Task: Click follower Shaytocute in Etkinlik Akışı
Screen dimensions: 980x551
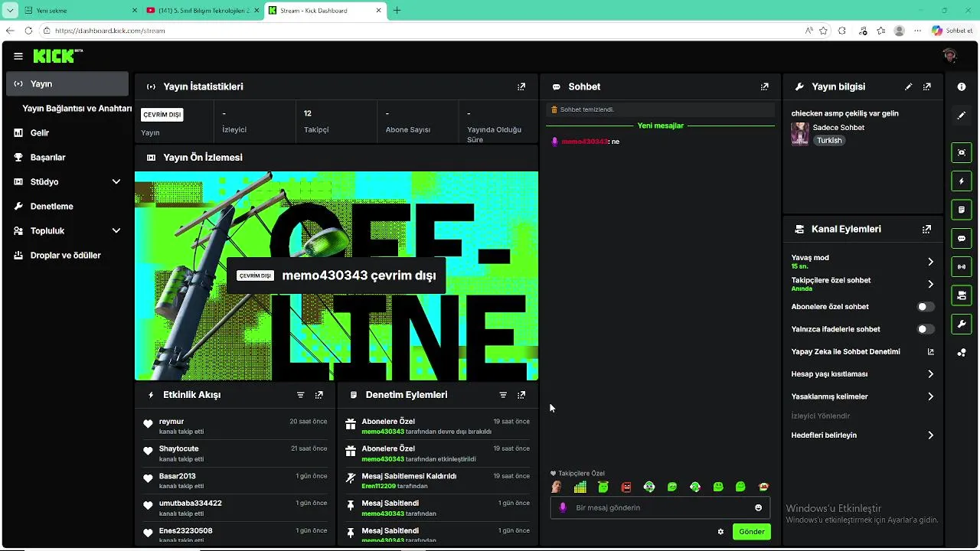Action: click(x=179, y=448)
